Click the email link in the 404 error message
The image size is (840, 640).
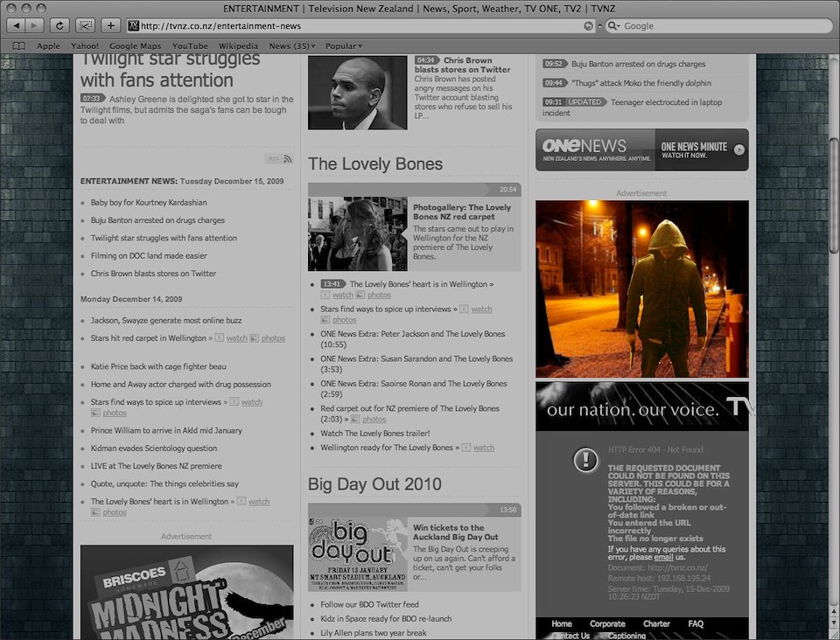663,557
